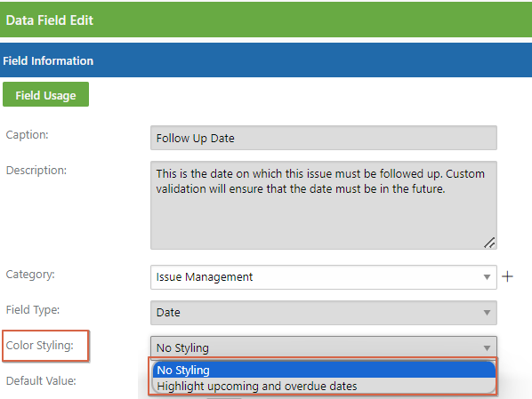Collapse the Color Styling combo box

click(324, 347)
